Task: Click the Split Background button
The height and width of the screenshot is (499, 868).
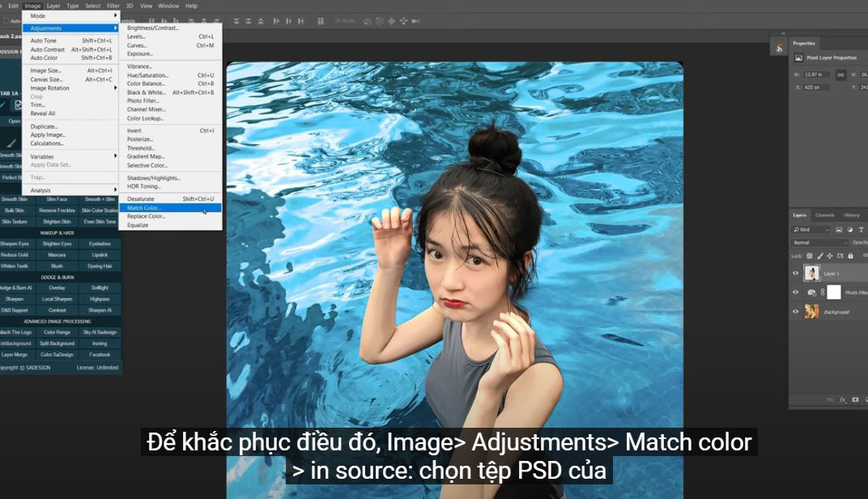Action: point(57,343)
